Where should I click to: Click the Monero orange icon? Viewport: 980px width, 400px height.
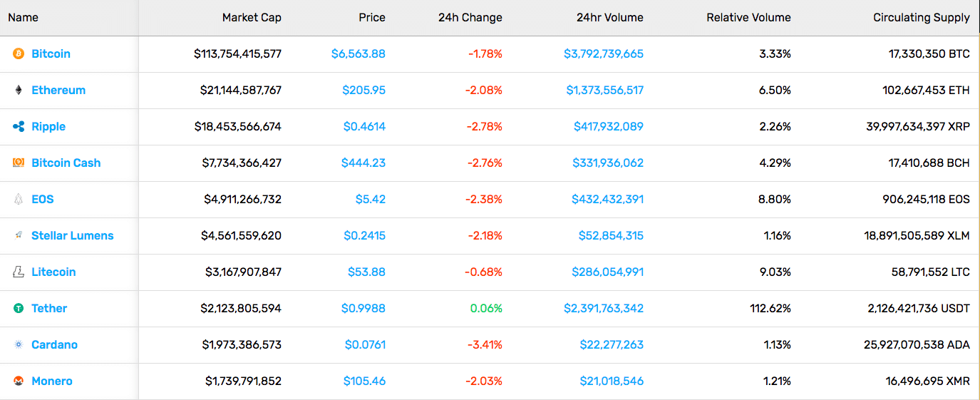pyautogui.click(x=19, y=381)
